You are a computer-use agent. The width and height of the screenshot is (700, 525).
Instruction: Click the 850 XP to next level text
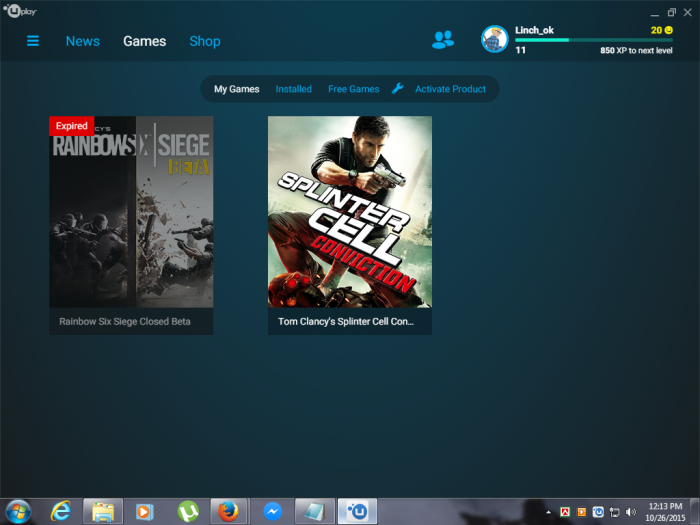[x=636, y=50]
